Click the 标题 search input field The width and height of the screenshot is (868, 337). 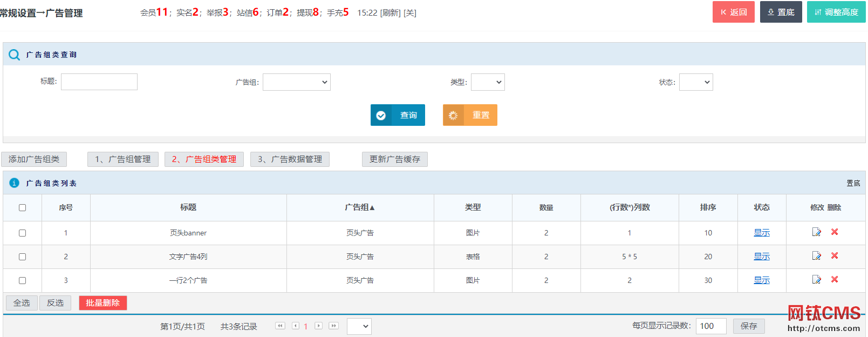[x=99, y=82]
